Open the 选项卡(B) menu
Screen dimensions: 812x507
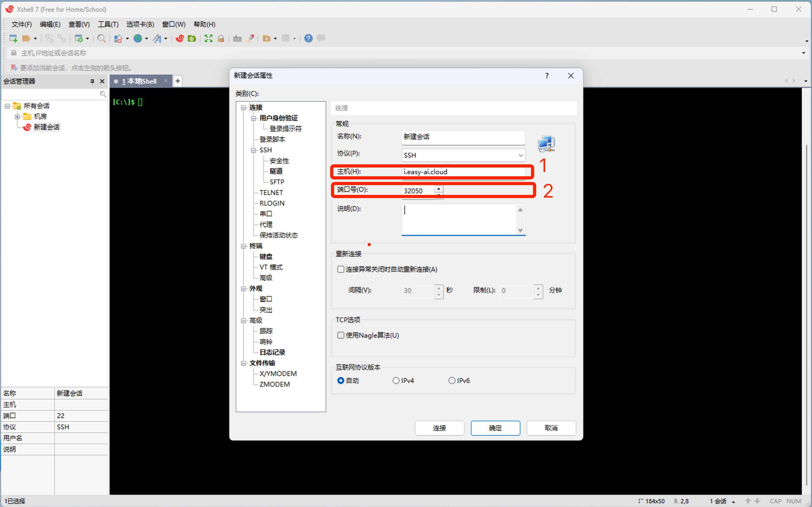coord(140,24)
